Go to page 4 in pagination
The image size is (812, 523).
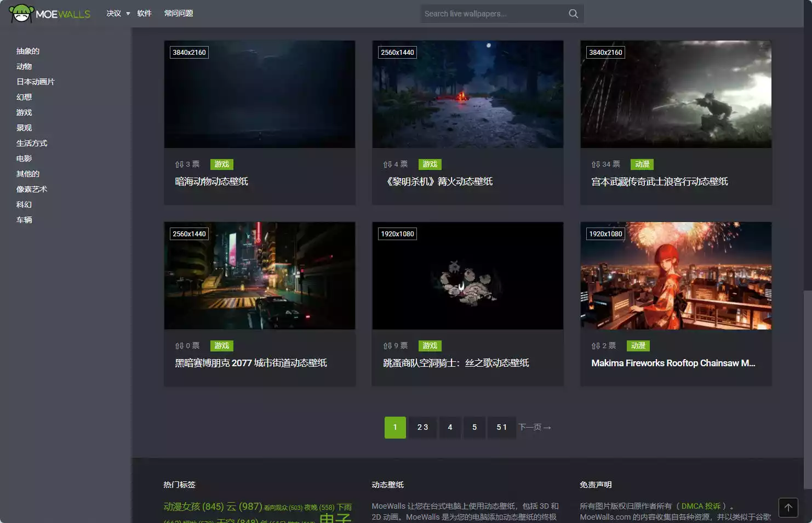click(x=450, y=428)
